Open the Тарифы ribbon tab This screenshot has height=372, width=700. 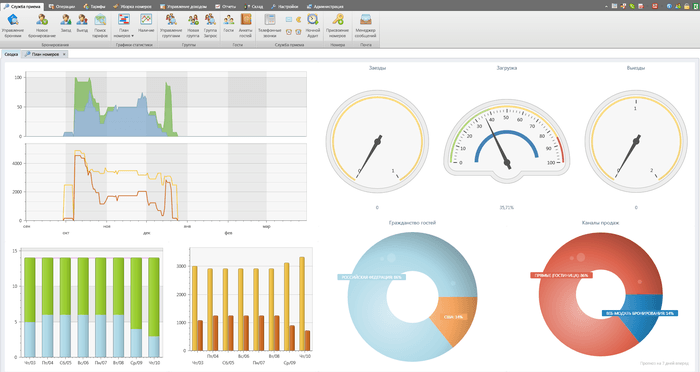94,6
